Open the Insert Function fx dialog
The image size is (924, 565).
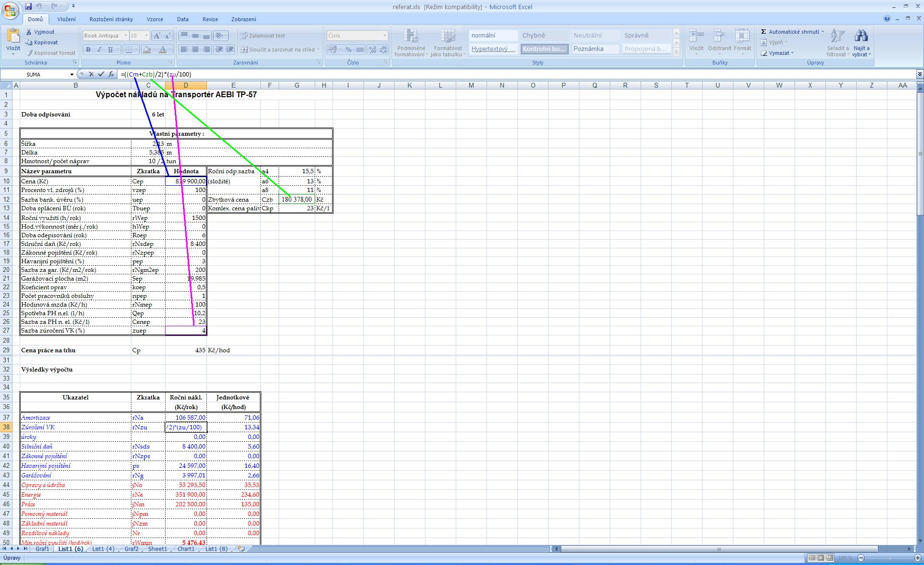point(111,74)
